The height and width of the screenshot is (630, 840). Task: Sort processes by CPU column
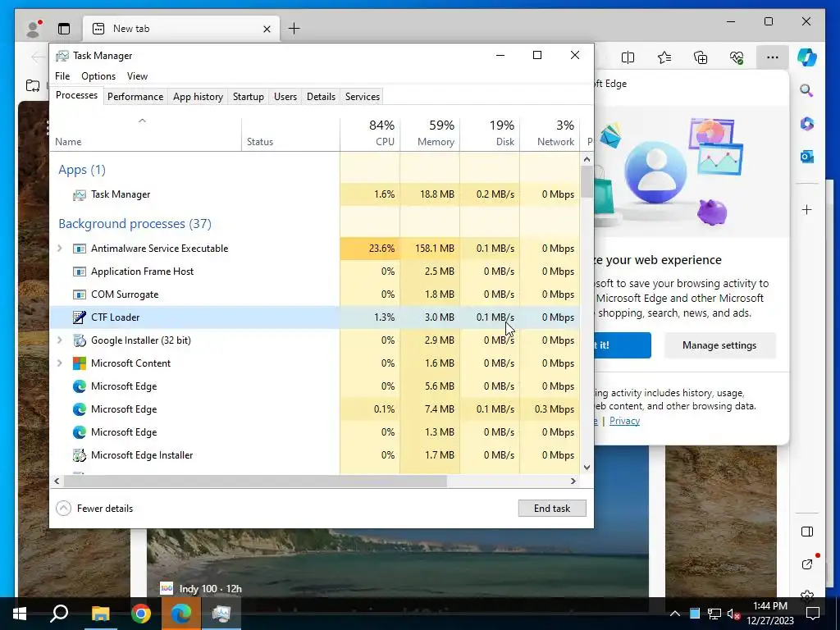[x=370, y=134]
